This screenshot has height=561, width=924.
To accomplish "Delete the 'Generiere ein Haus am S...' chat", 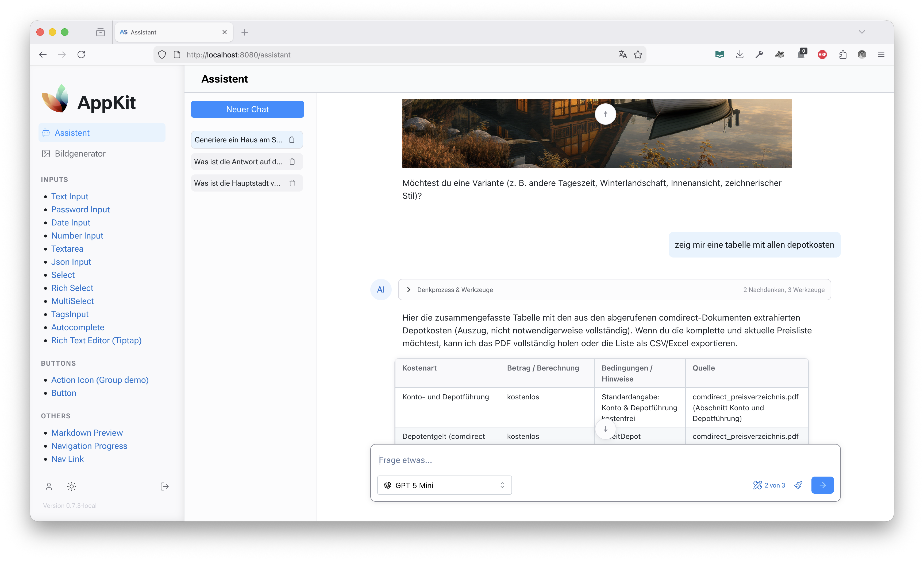I will [292, 140].
